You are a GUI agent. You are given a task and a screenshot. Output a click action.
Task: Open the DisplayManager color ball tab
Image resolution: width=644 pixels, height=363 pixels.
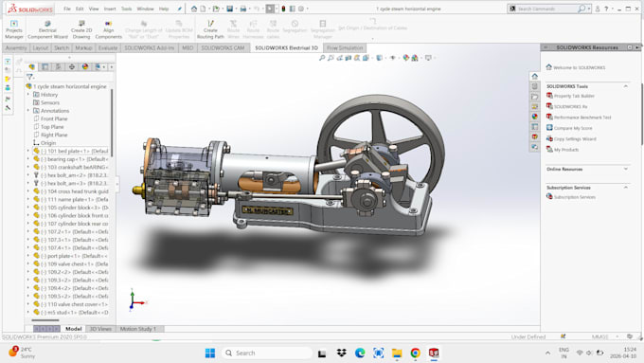[85, 66]
